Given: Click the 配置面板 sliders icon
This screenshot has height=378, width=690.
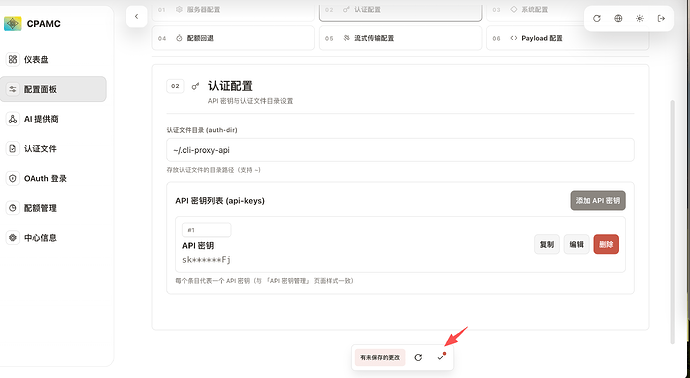Looking at the screenshot, I should [13, 89].
